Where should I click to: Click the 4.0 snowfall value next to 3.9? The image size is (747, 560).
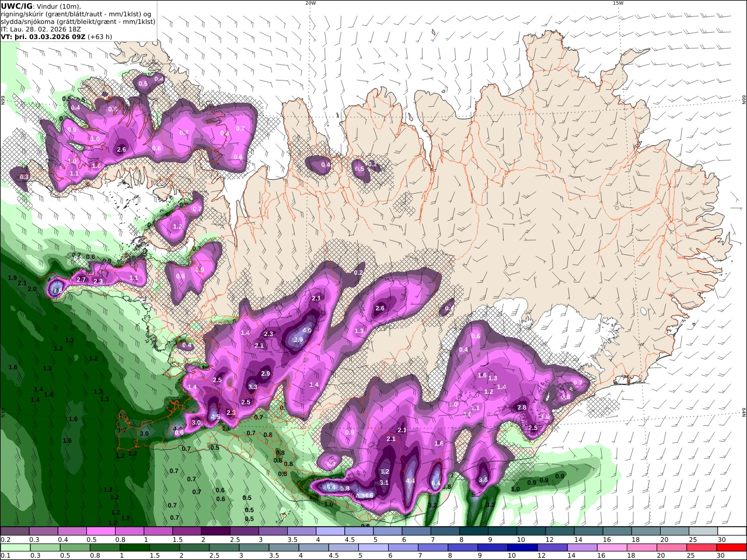[307, 330]
